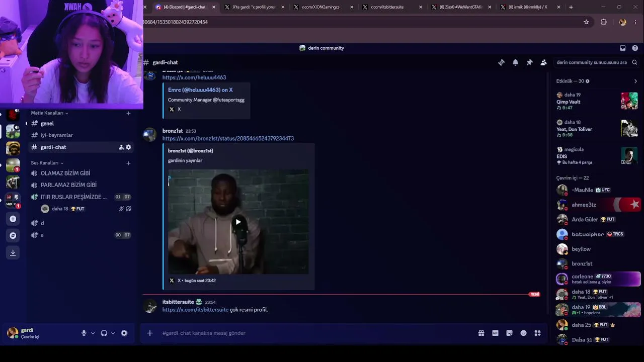644x362 pixels.
Task: Collapse the Ses Kanalları category
Action: click(47, 163)
